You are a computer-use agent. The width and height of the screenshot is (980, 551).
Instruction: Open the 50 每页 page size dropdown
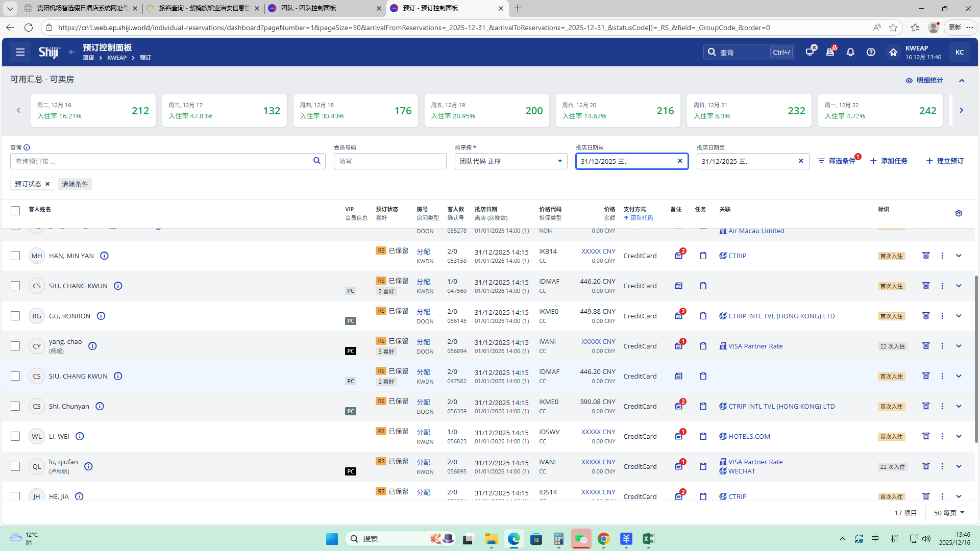pyautogui.click(x=949, y=513)
